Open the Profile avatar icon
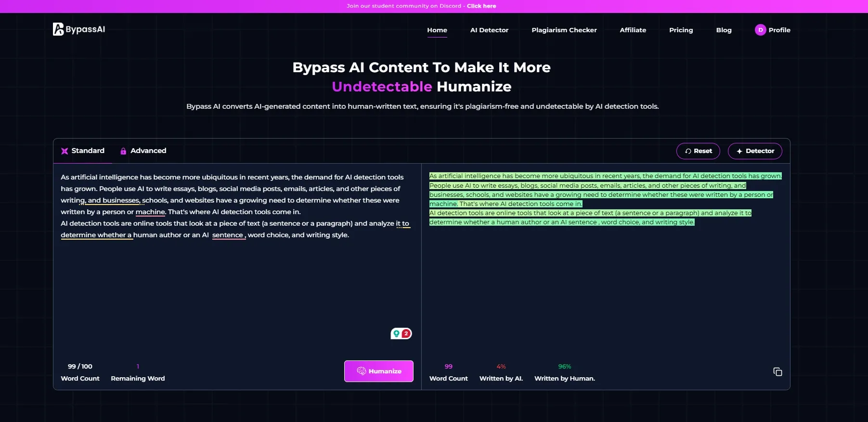 coord(760,30)
